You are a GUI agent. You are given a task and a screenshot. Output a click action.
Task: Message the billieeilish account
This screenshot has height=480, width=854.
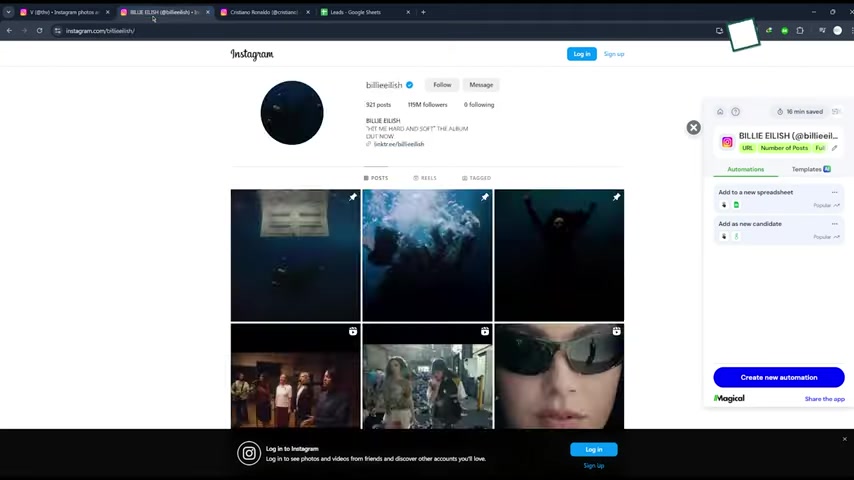pos(481,85)
